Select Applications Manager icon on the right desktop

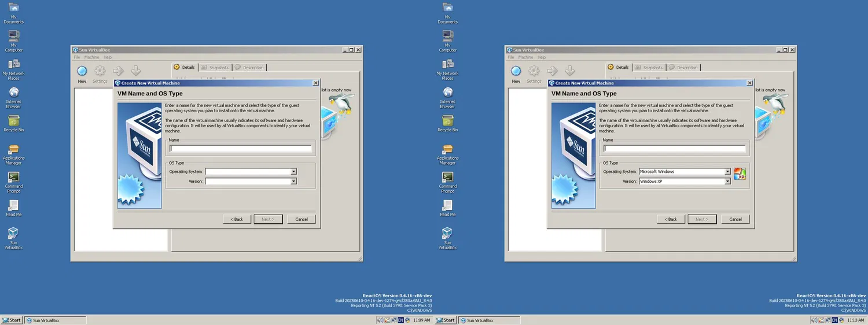[x=447, y=154]
